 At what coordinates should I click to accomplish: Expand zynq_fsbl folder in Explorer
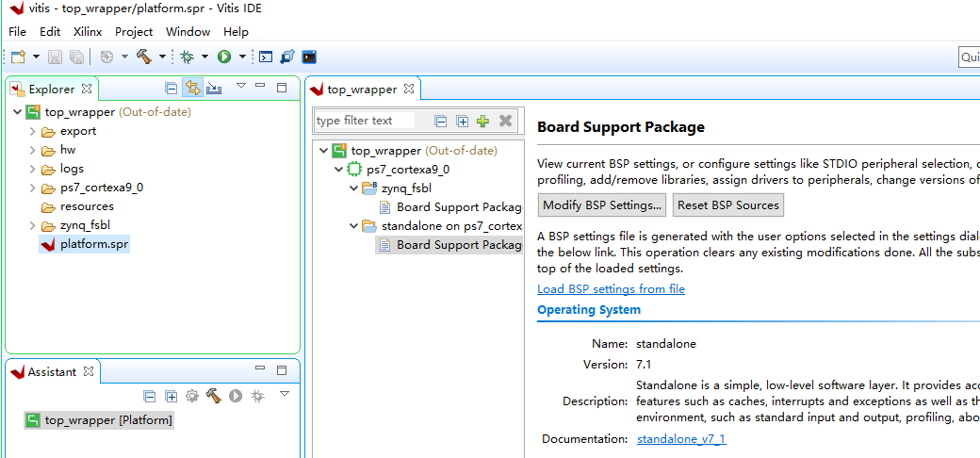tap(32, 225)
